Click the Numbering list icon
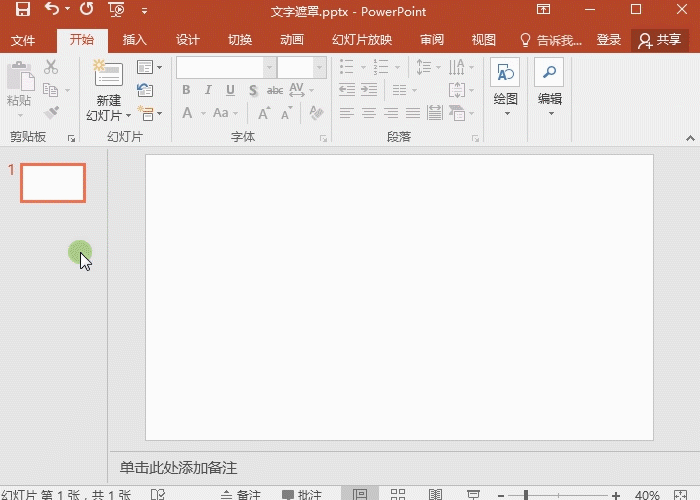 coord(381,67)
